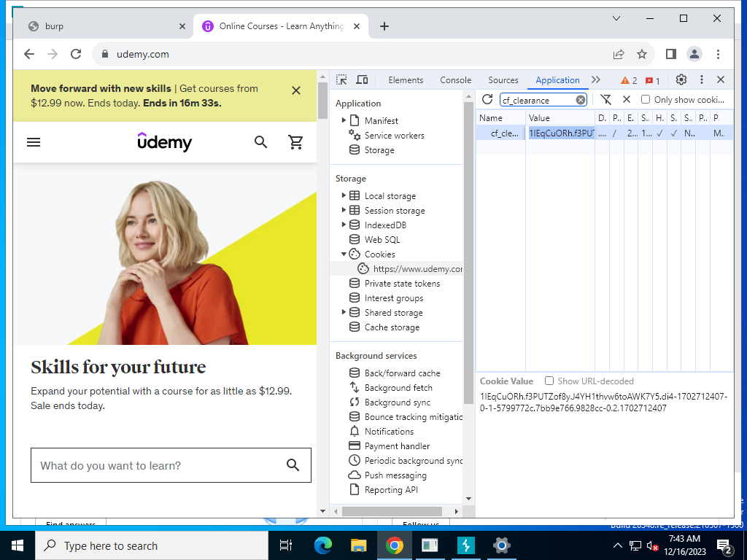
Task: Switch to the Sources tab
Action: pyautogui.click(x=503, y=80)
